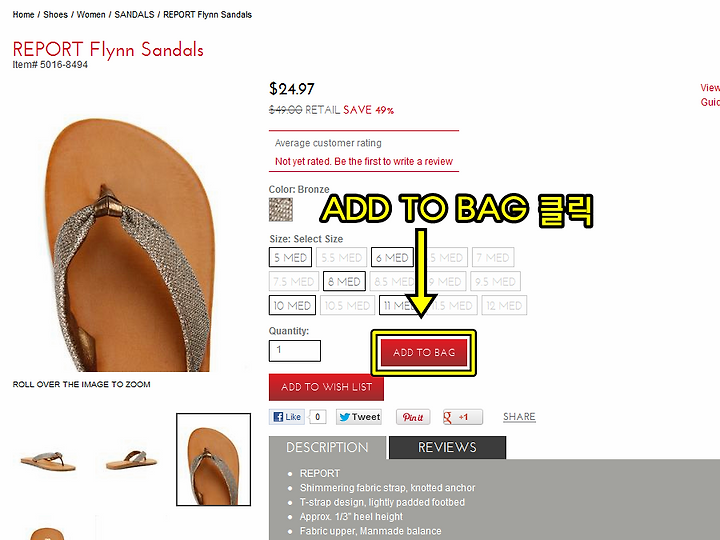
Task: Pick the Bronze color swatch
Action: pyautogui.click(x=281, y=209)
